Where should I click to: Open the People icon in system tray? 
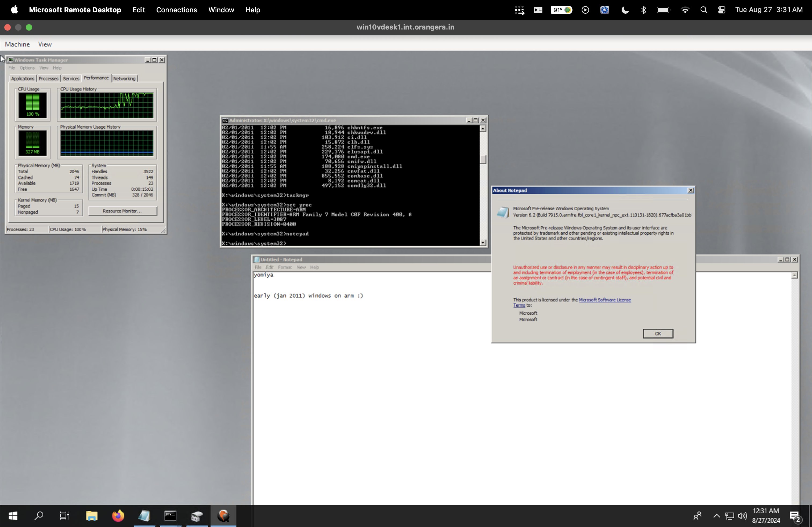click(697, 516)
